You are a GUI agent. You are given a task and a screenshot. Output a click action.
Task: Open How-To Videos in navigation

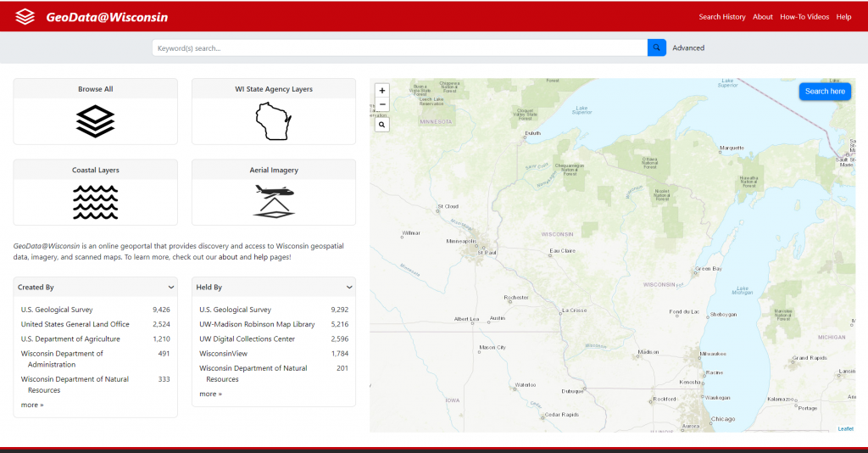pyautogui.click(x=804, y=17)
